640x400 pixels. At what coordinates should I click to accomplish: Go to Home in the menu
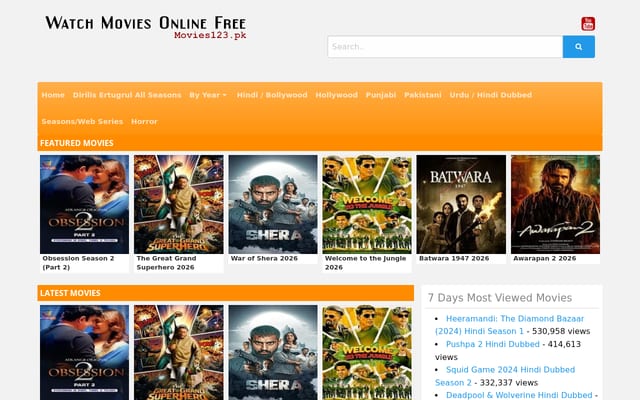pos(53,95)
